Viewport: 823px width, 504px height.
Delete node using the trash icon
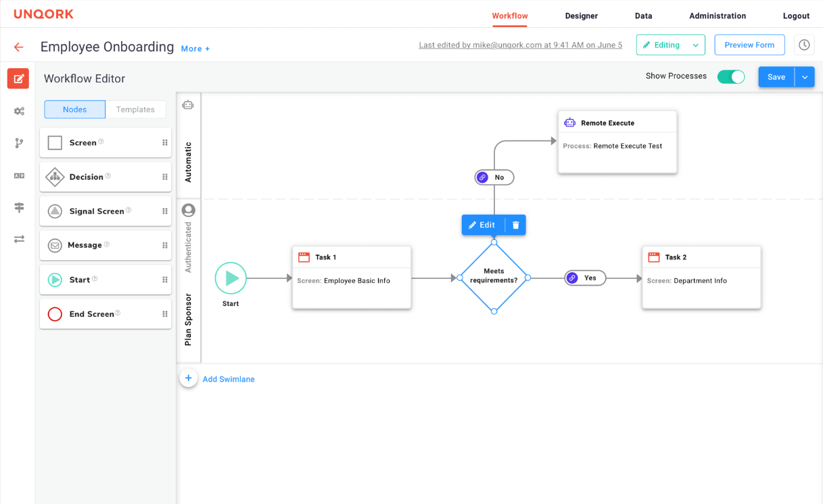515,225
